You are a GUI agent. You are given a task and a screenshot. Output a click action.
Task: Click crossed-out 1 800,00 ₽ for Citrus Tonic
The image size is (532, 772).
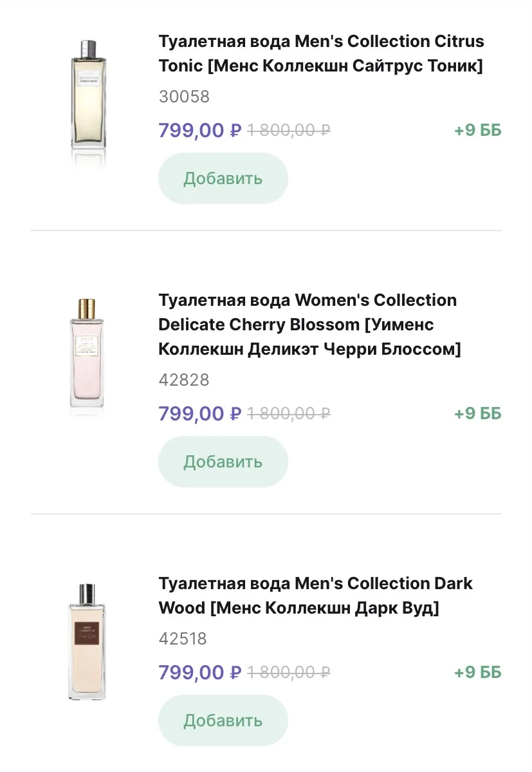(x=289, y=131)
